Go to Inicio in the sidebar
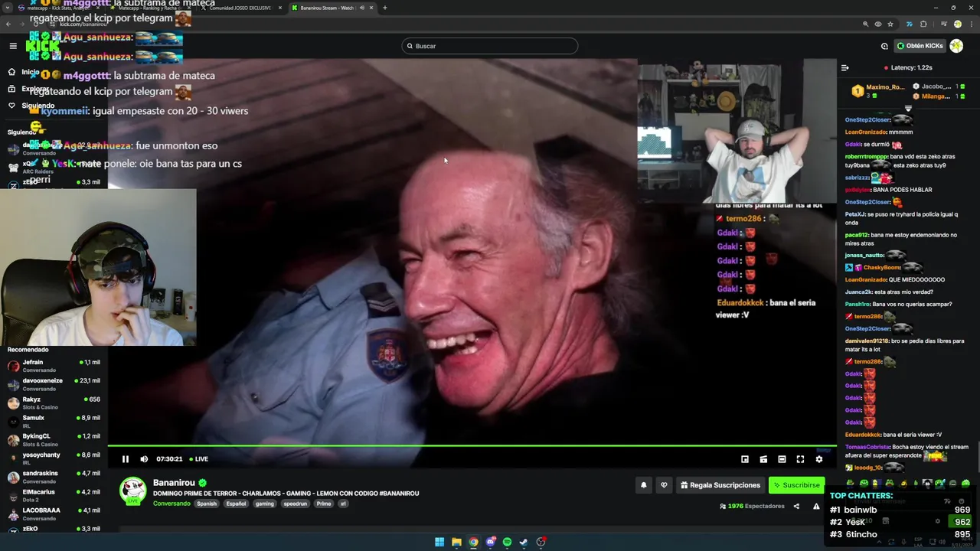The height and width of the screenshot is (551, 980). (x=31, y=72)
